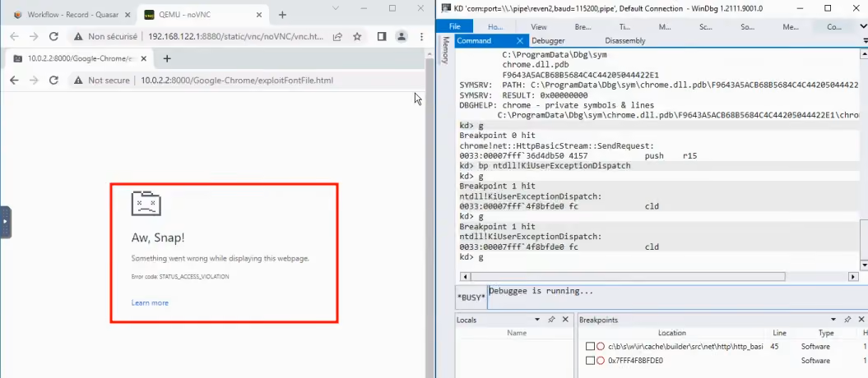Expand the noVNC side control handle

[5, 222]
